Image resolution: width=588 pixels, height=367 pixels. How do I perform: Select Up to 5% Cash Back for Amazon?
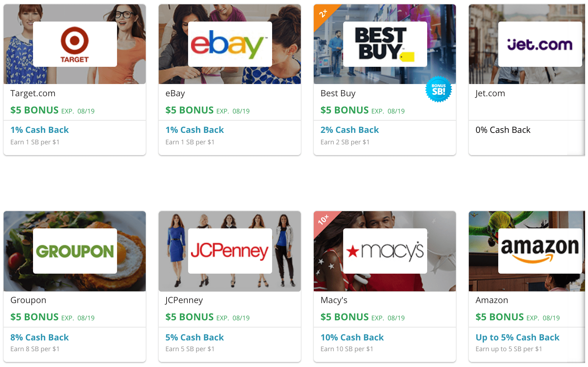click(x=517, y=338)
